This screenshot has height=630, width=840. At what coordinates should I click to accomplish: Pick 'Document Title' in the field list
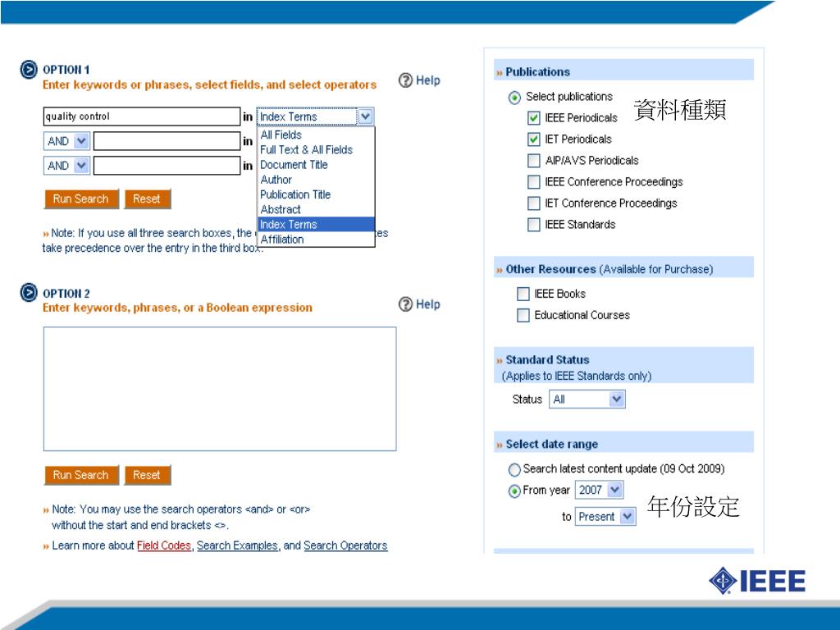tap(316, 164)
